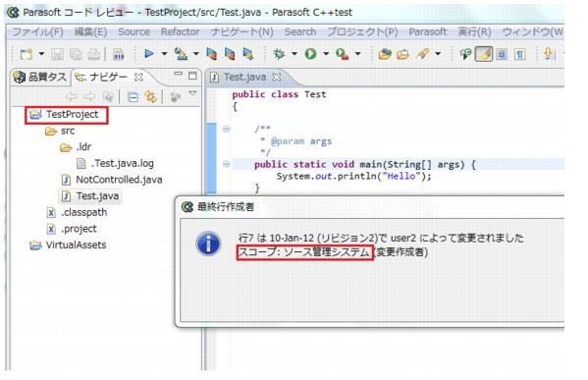Minimize the Navigator panel
588x380 pixels.
[x=179, y=74]
